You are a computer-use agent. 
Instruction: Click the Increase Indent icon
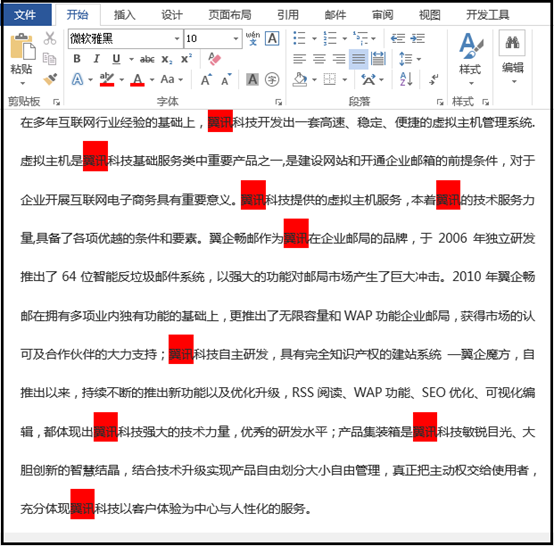418,38
